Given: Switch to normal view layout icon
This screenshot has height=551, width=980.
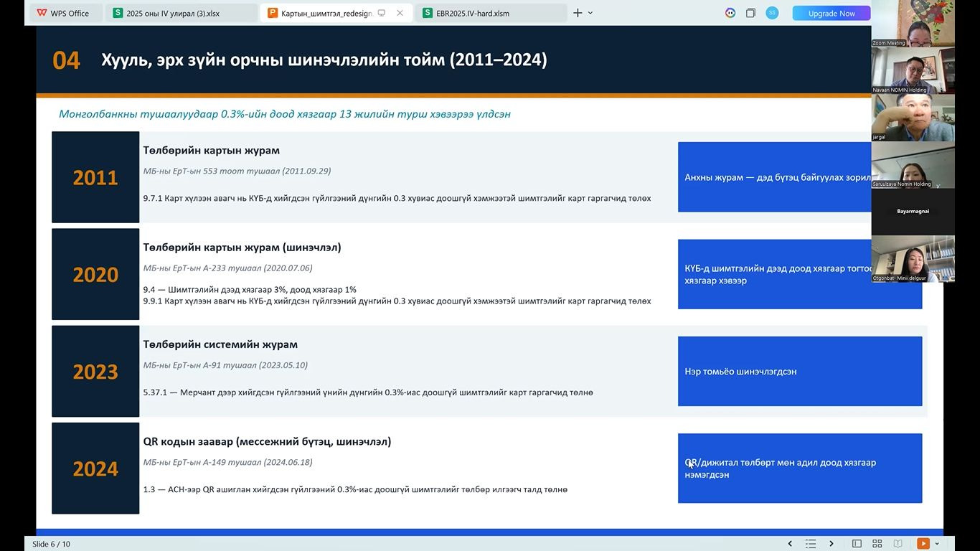Looking at the screenshot, I should tap(857, 544).
